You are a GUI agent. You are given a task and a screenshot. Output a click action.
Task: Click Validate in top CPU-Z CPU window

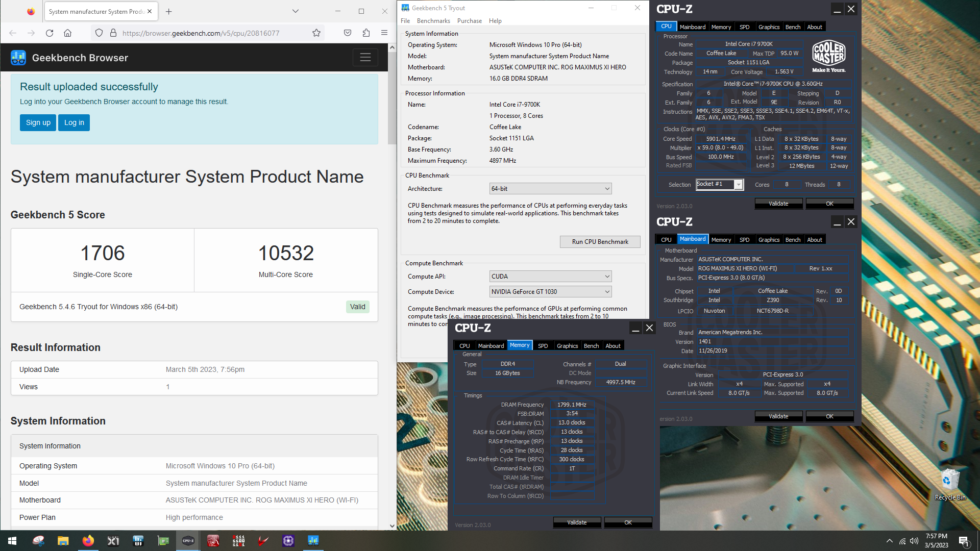pyautogui.click(x=778, y=204)
